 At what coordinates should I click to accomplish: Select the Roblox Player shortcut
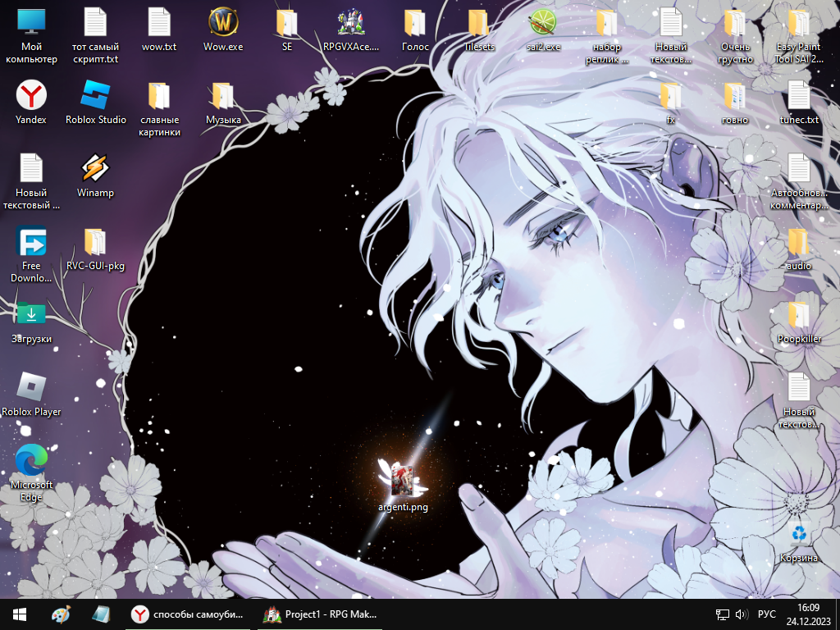[31, 395]
